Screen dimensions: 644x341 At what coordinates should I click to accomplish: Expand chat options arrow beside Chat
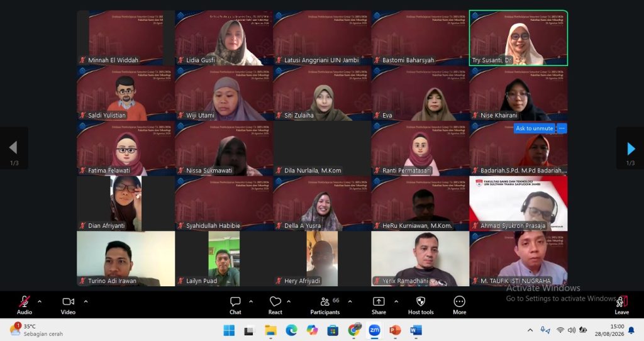(251, 301)
